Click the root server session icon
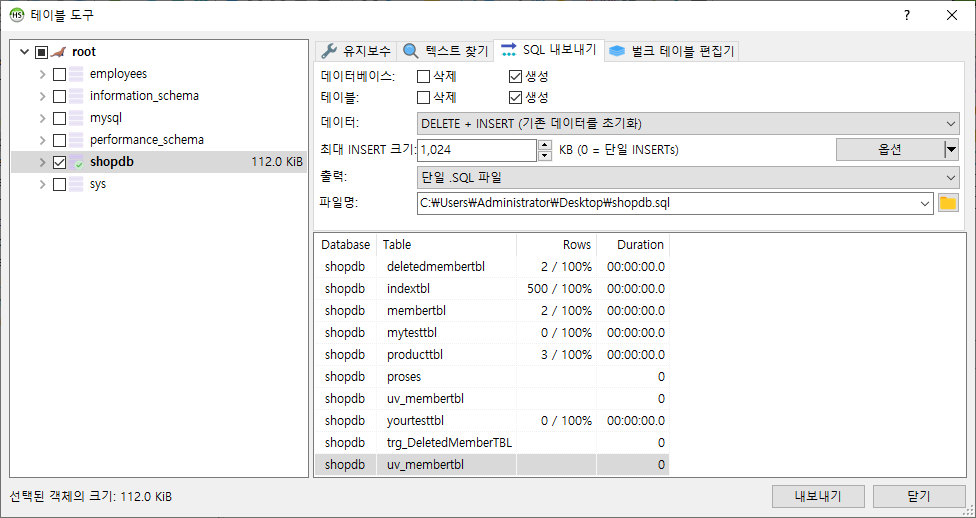 (59, 52)
